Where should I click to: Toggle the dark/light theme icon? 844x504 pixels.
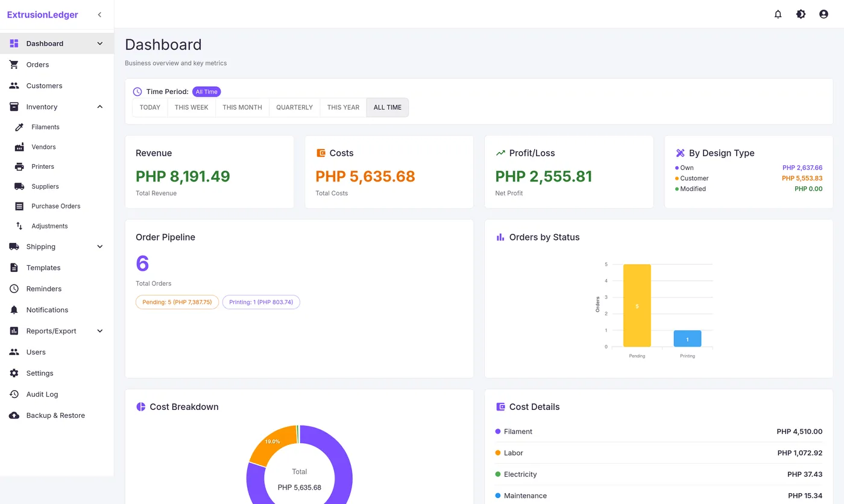(801, 14)
